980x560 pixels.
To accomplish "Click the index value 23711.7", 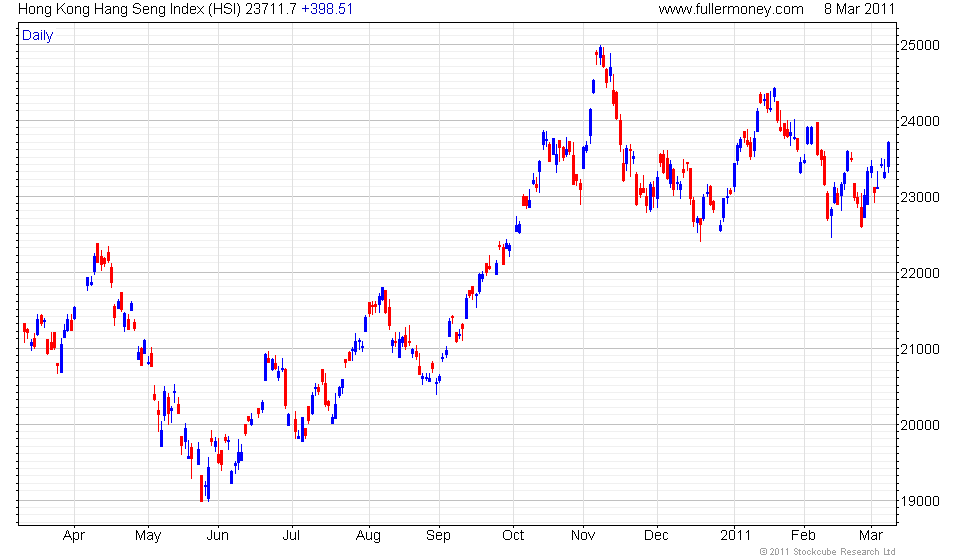I will click(x=271, y=9).
